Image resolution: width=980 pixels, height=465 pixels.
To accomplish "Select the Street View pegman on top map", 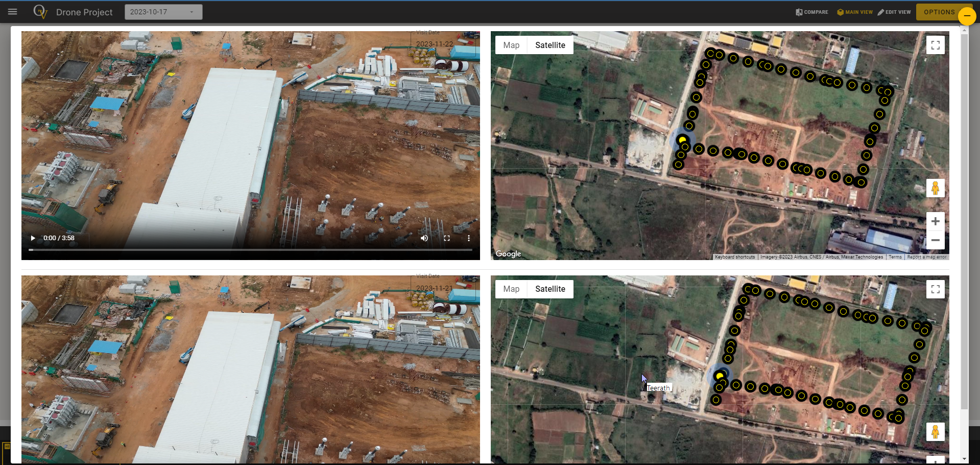I will (x=936, y=188).
